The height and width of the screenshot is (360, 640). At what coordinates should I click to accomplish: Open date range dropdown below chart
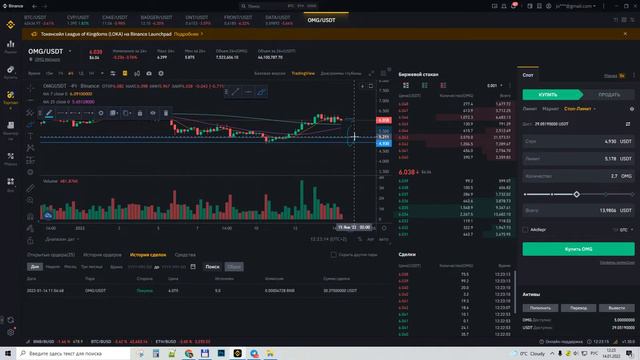[x=62, y=239]
